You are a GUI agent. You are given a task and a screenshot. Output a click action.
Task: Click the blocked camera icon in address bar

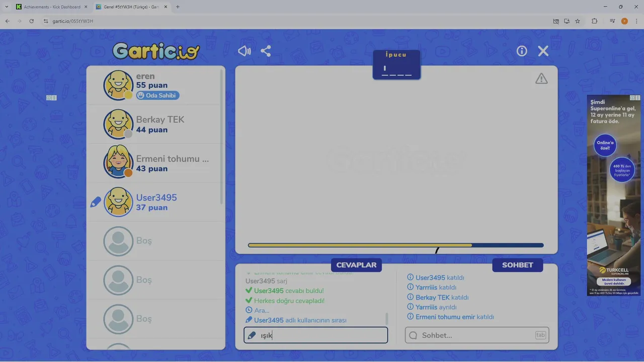coord(556,21)
